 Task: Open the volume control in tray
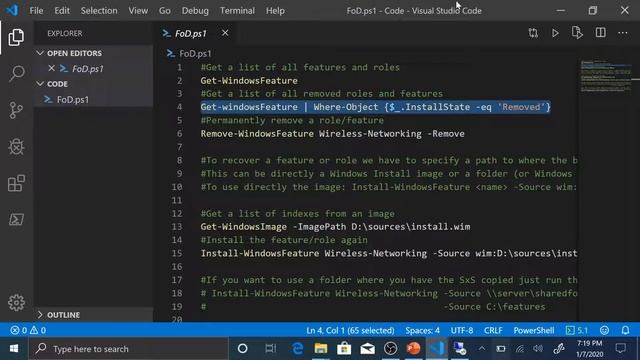click(538, 349)
